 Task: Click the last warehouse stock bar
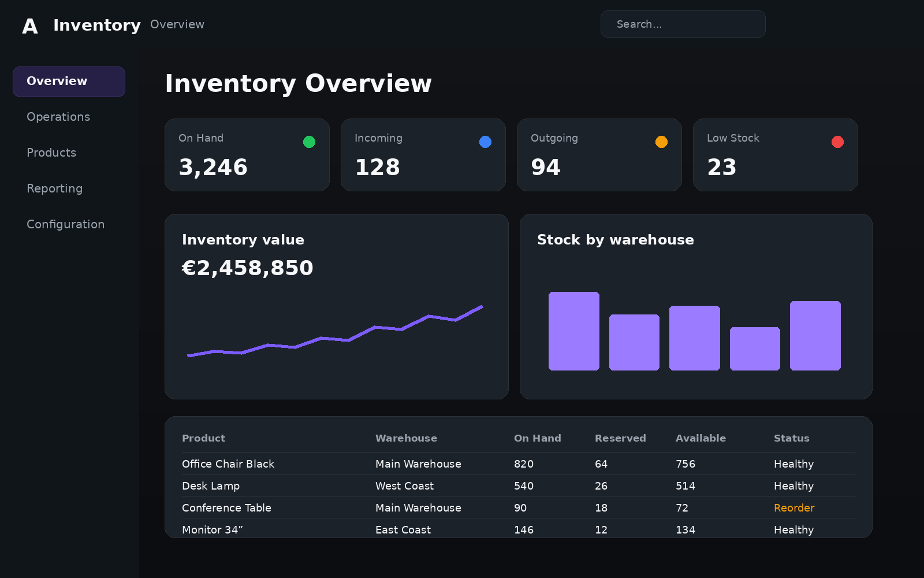click(x=815, y=336)
